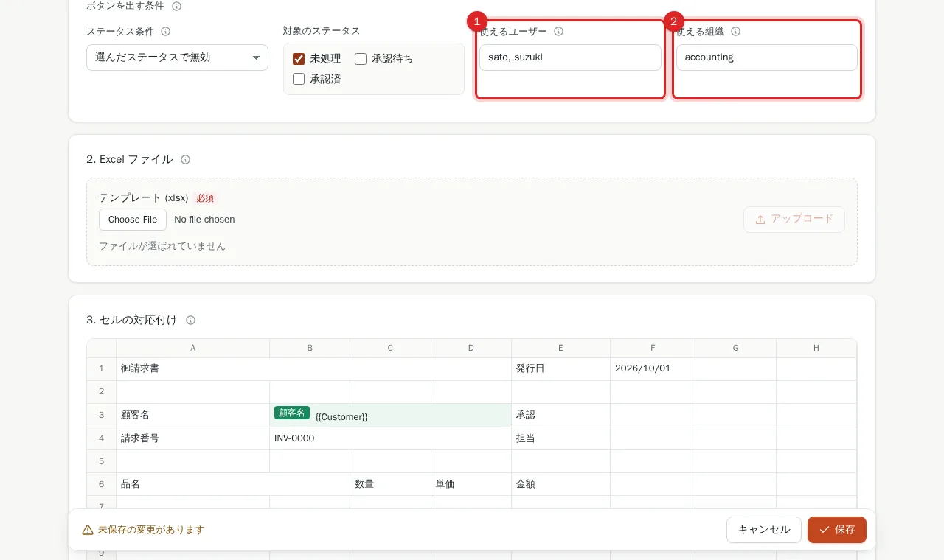Select row 3 header in the sheet
The height and width of the screenshot is (560, 944).
point(102,416)
